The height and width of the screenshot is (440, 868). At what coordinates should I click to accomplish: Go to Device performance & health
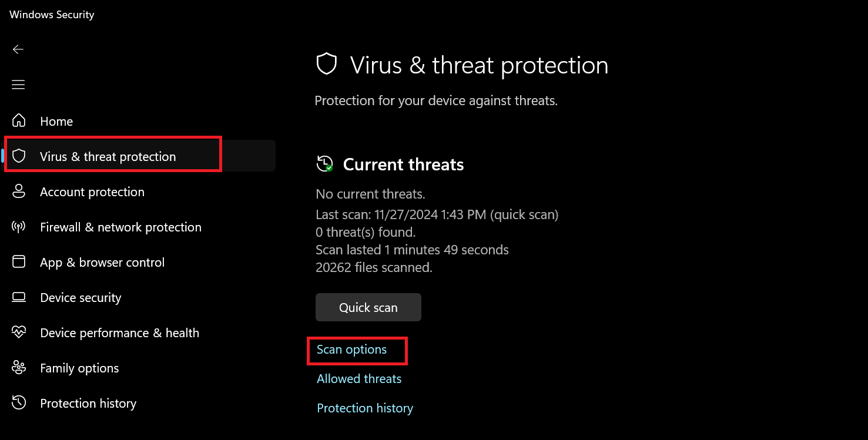coord(119,333)
